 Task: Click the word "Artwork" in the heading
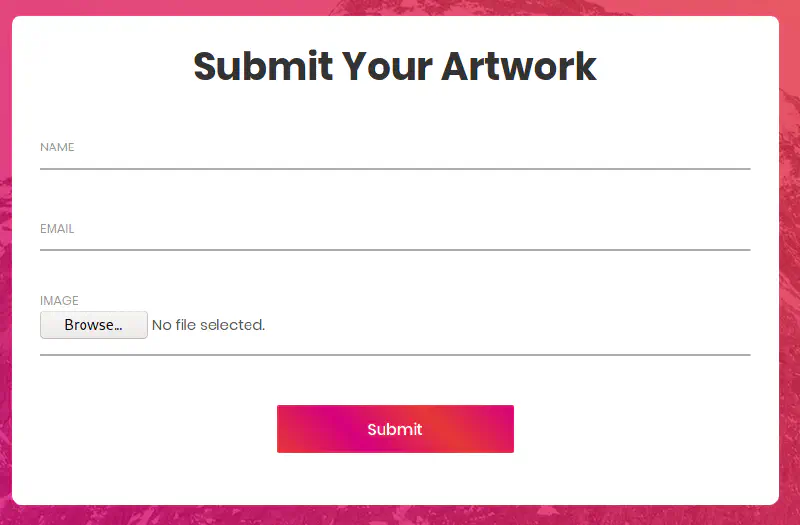point(518,66)
